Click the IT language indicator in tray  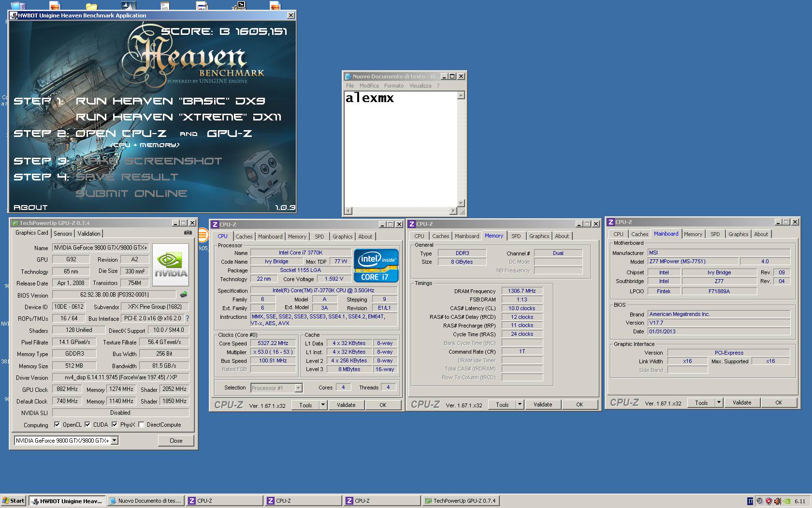[750, 501]
